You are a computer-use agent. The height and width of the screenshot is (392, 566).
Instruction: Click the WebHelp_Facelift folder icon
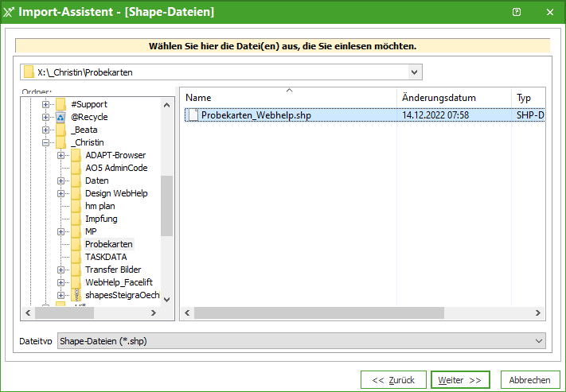[x=76, y=282]
